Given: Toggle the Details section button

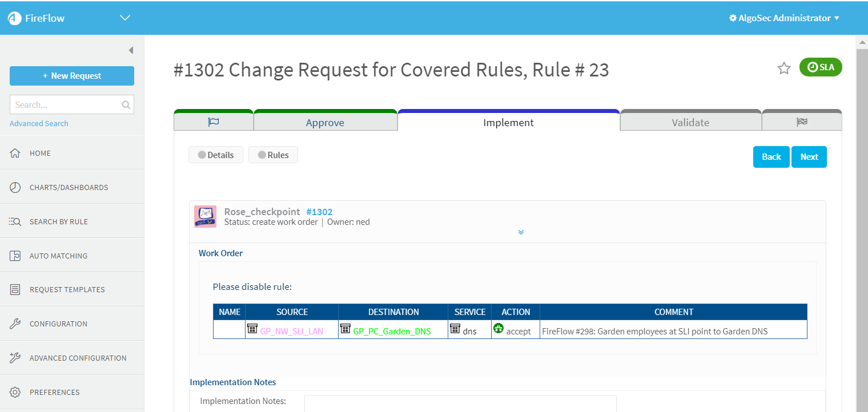Looking at the screenshot, I should pyautogui.click(x=216, y=155).
